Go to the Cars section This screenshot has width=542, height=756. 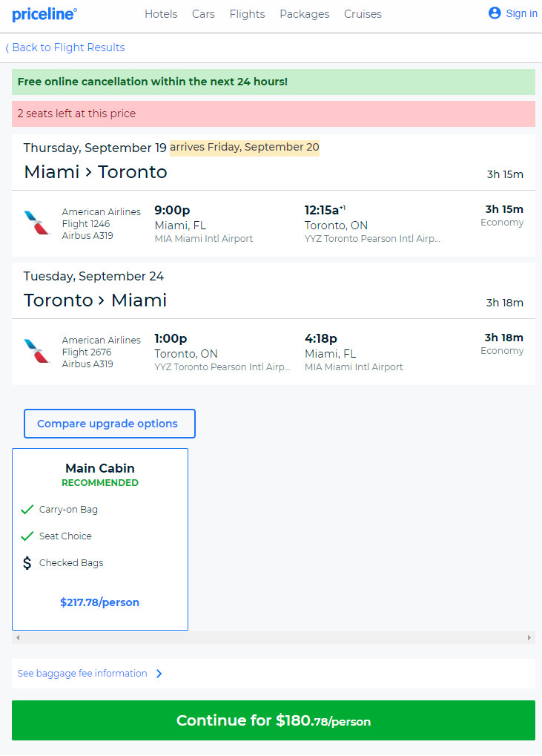[203, 14]
